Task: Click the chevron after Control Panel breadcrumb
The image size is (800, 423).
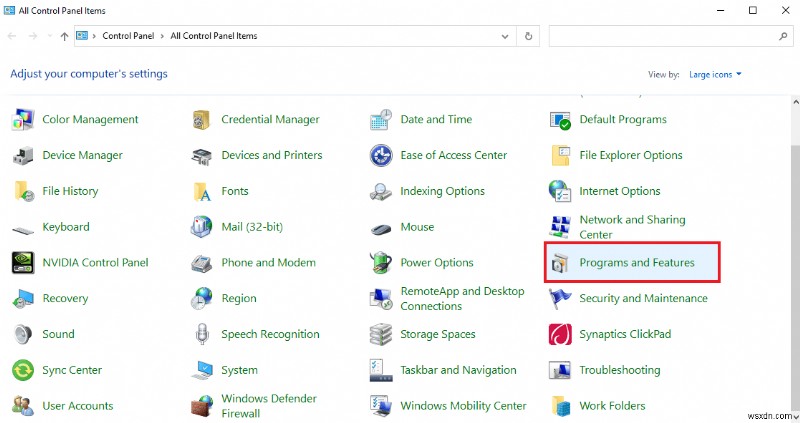Action: point(161,36)
